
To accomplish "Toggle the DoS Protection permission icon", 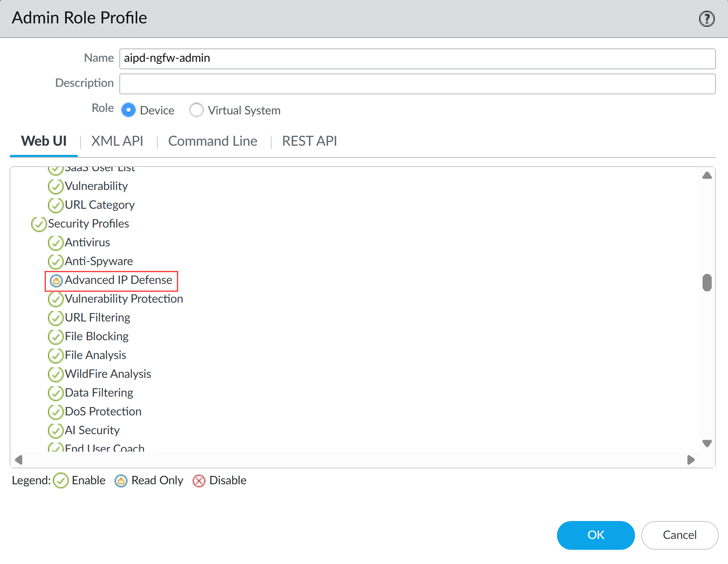I will point(55,412).
